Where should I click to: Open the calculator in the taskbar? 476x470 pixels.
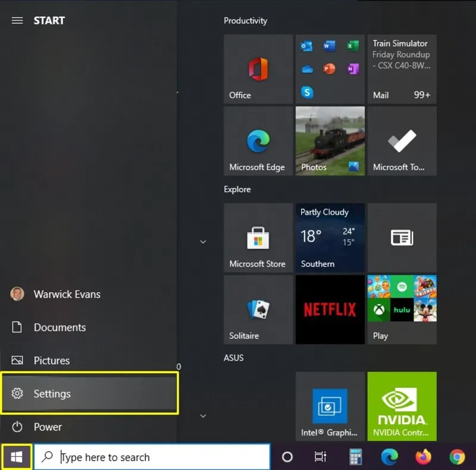tap(355, 457)
